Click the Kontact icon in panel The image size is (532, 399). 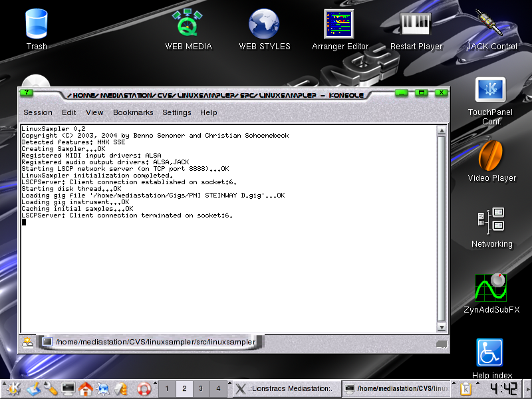click(x=121, y=389)
